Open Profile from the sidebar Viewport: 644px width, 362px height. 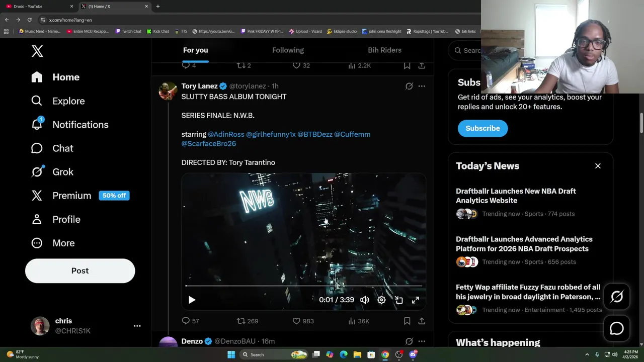56,219
